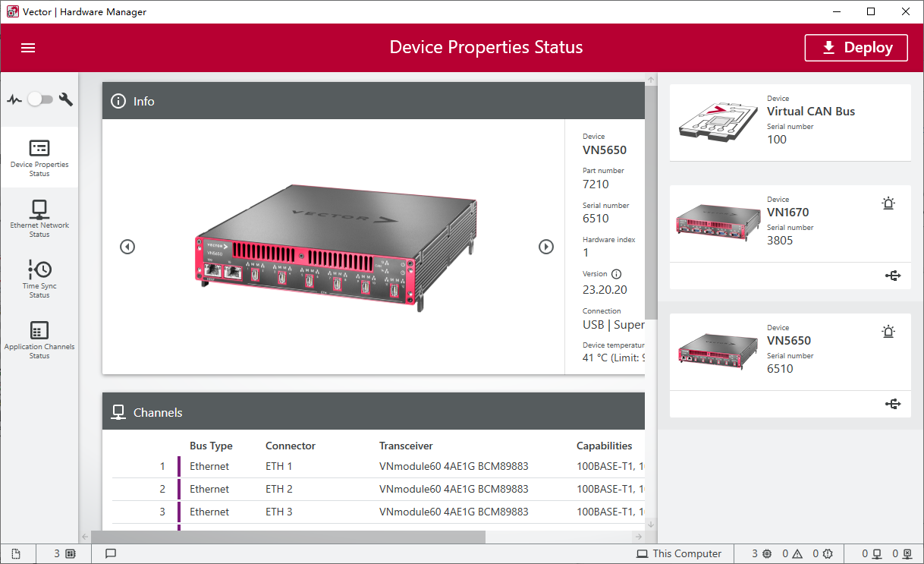
Task: Click the Deploy button
Action: pos(856,47)
